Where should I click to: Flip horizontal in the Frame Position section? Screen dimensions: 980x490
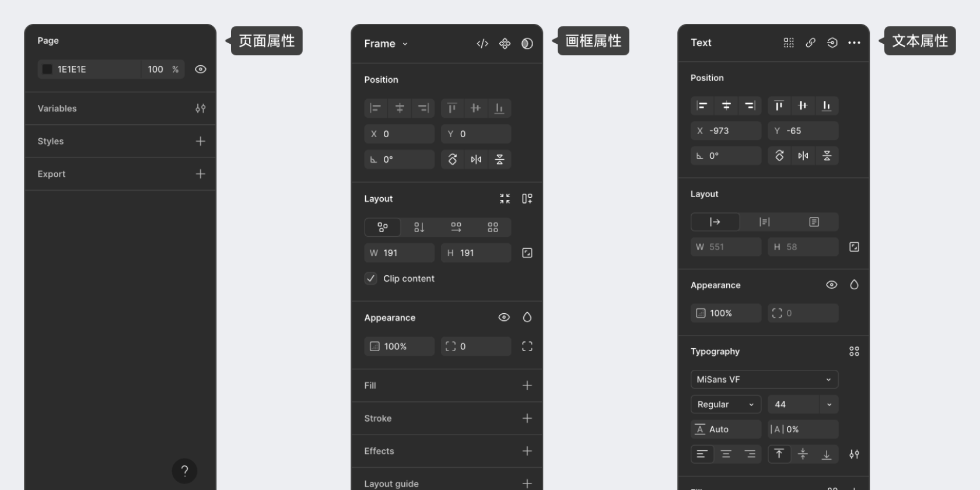point(476,160)
